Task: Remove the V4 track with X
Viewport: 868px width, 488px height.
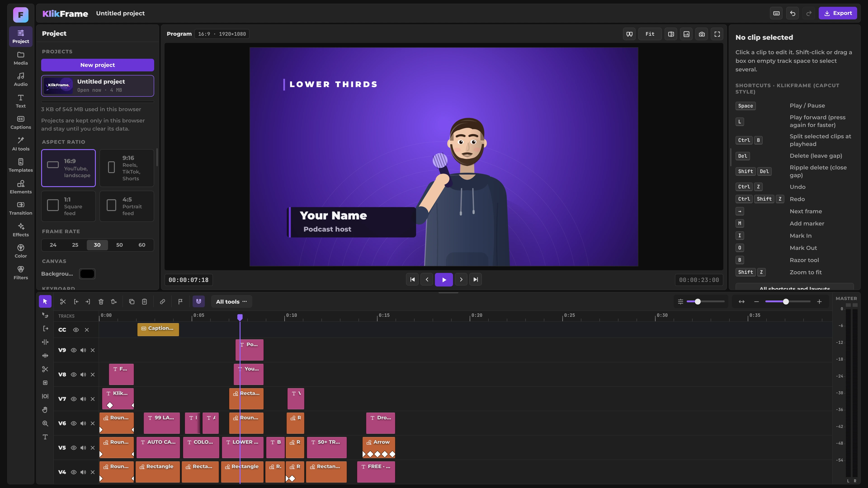Action: 93,472
